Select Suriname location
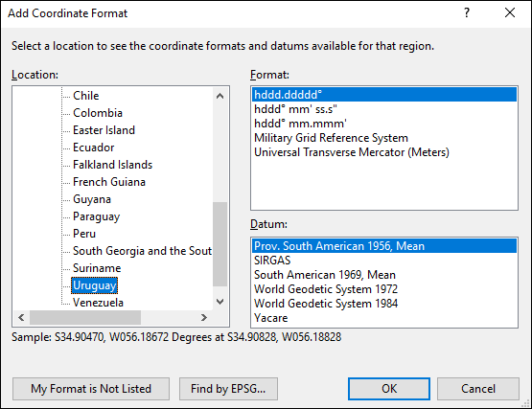The width and height of the screenshot is (532, 409). 97,268
